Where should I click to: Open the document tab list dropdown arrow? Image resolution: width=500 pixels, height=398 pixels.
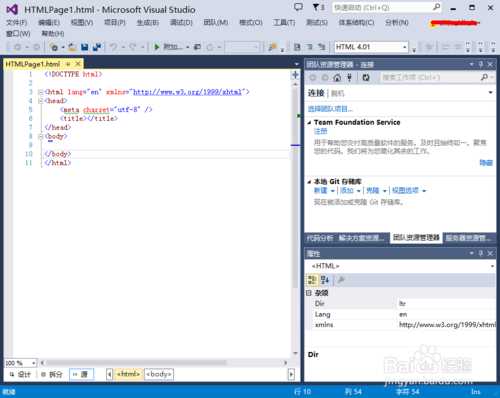(x=297, y=64)
